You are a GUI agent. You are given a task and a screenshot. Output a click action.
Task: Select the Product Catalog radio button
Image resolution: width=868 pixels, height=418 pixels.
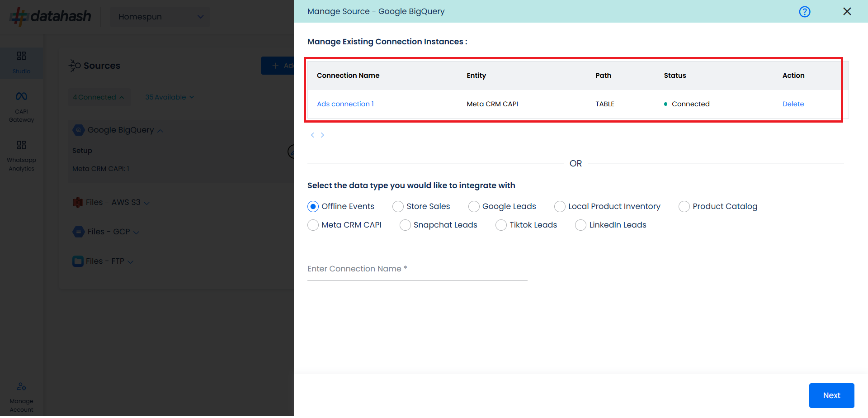[x=684, y=207]
